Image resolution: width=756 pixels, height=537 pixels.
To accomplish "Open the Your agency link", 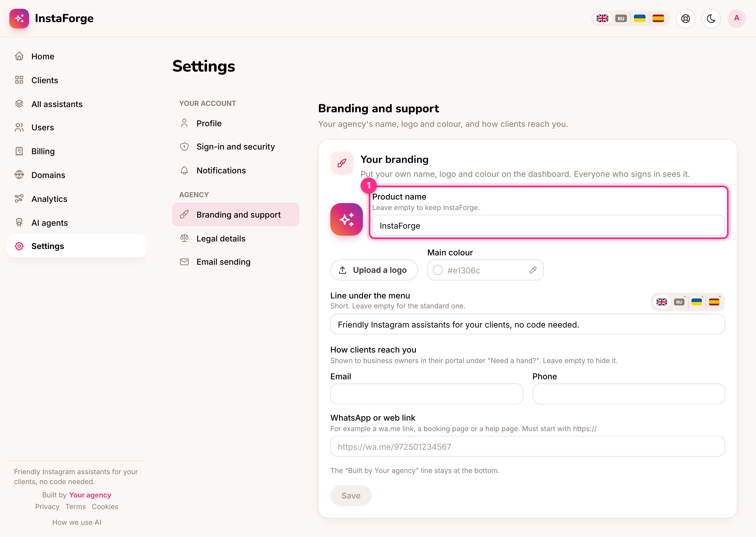I will (x=90, y=495).
